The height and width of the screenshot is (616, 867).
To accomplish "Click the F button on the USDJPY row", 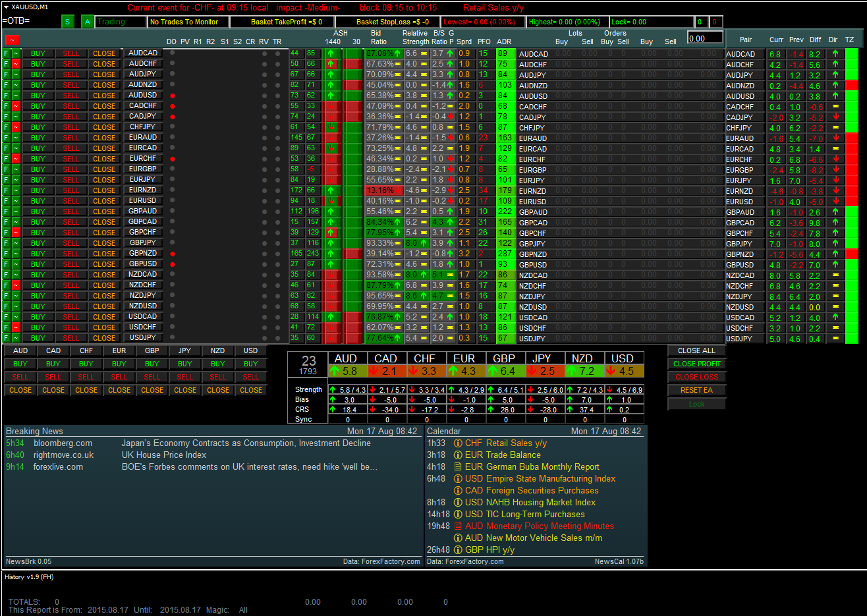I will pos(7,338).
